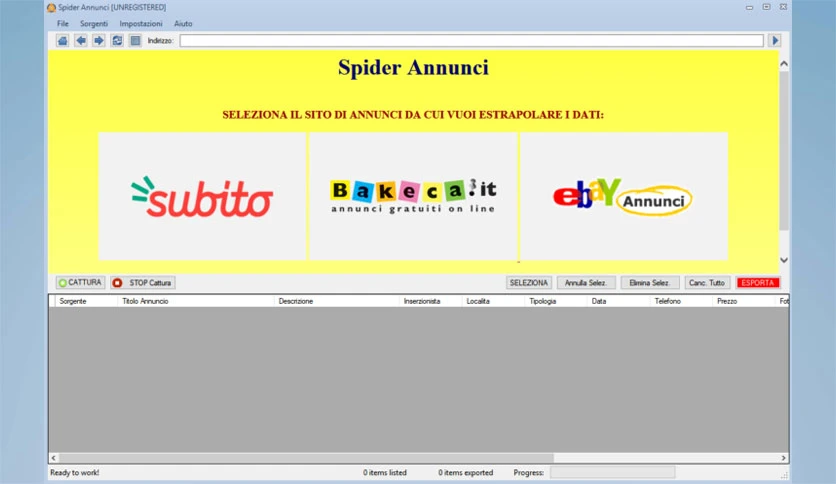This screenshot has width=836, height=484.
Task: Click the Spider Annunci title bar app icon
Action: 51,7
